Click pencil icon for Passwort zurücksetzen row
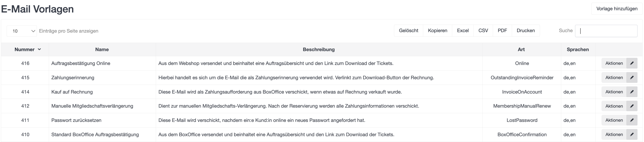 click(x=632, y=120)
